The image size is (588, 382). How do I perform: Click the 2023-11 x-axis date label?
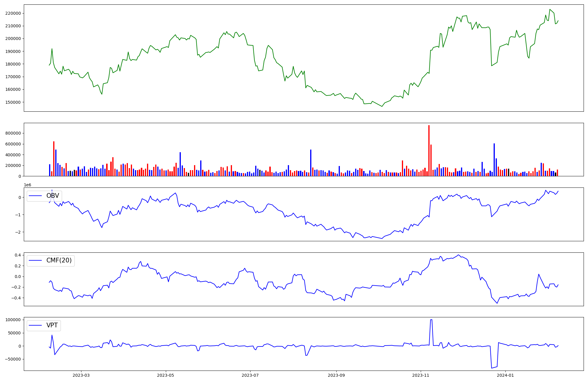421,375
